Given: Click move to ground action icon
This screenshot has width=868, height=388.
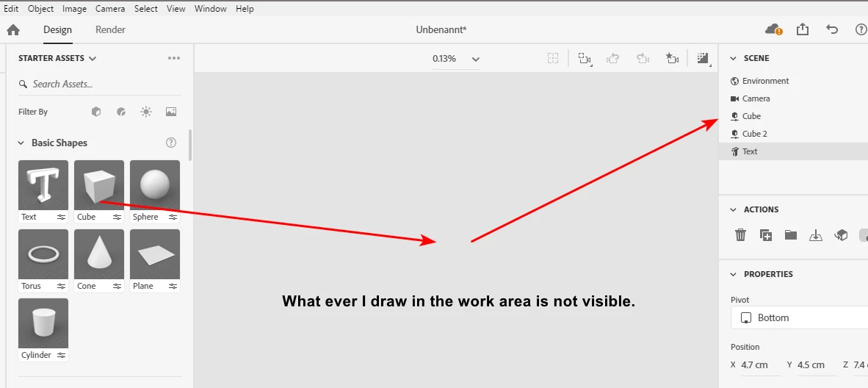Looking at the screenshot, I should (x=816, y=235).
